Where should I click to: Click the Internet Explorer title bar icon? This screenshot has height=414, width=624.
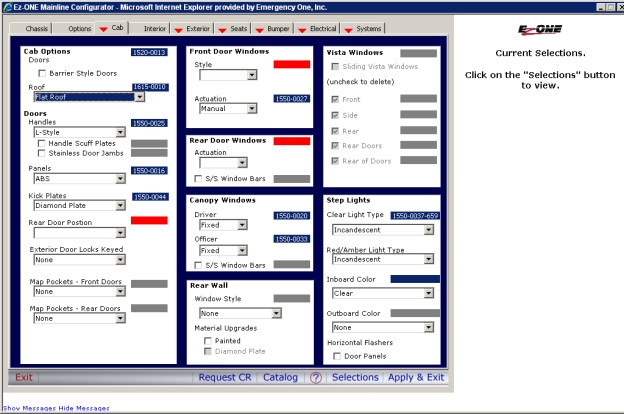point(7,7)
